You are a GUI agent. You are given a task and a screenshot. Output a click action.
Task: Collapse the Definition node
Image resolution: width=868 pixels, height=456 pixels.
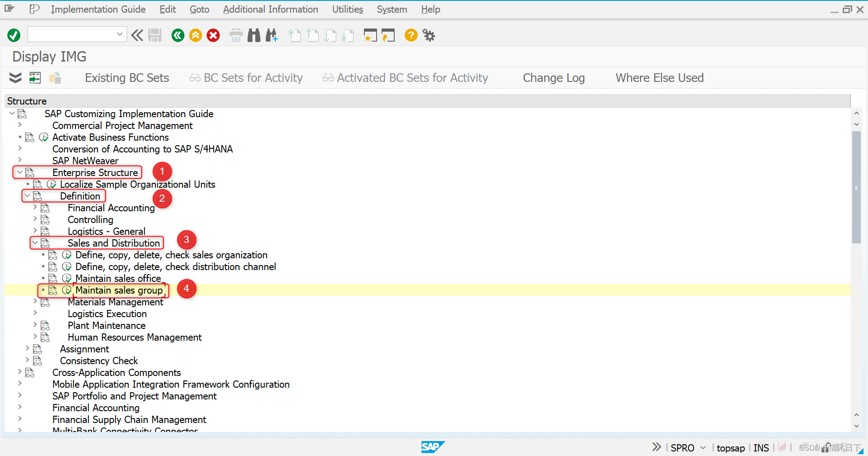pyautogui.click(x=27, y=195)
